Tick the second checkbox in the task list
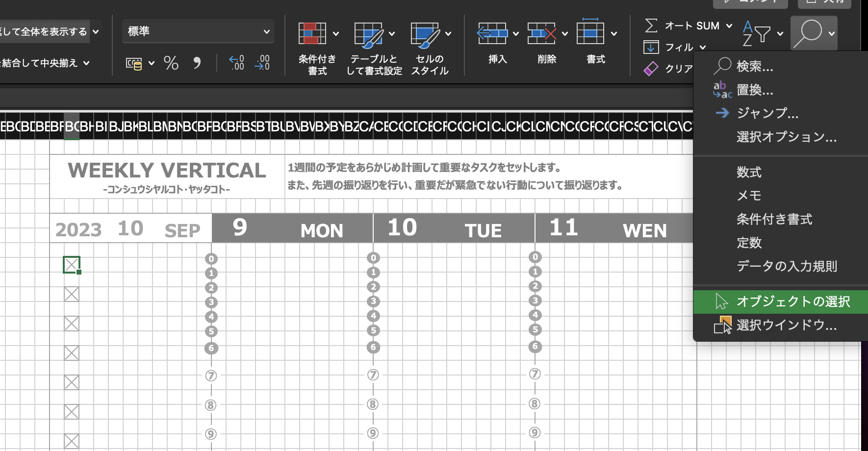Image resolution: width=868 pixels, height=451 pixels. [x=72, y=294]
